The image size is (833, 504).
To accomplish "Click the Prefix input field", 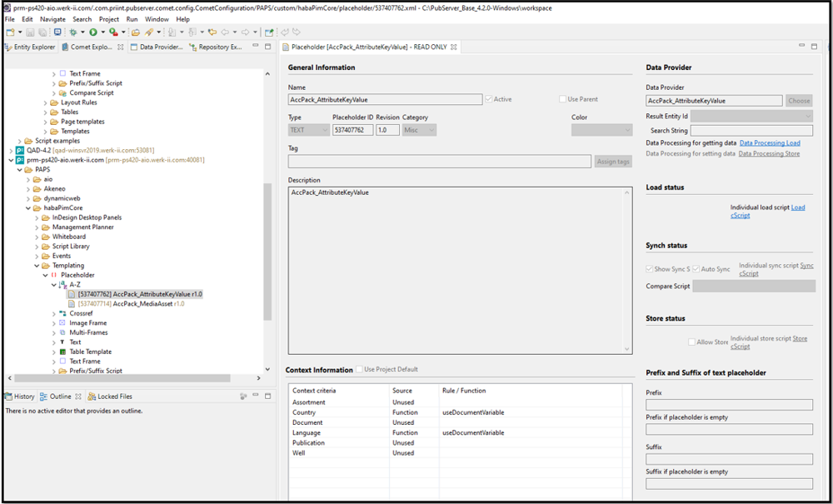I will (730, 405).
